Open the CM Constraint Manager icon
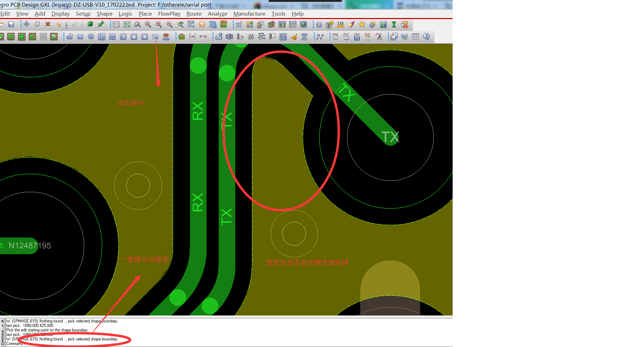 pyautogui.click(x=282, y=24)
